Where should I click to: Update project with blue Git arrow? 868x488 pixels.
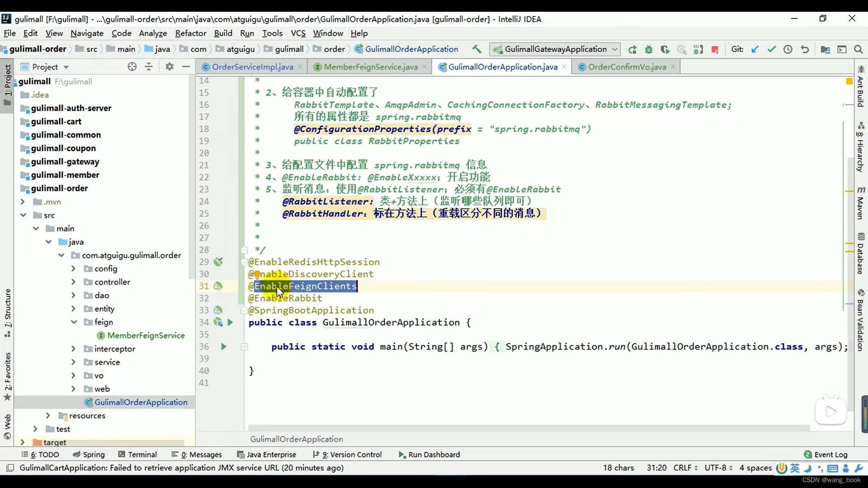pyautogui.click(x=755, y=49)
